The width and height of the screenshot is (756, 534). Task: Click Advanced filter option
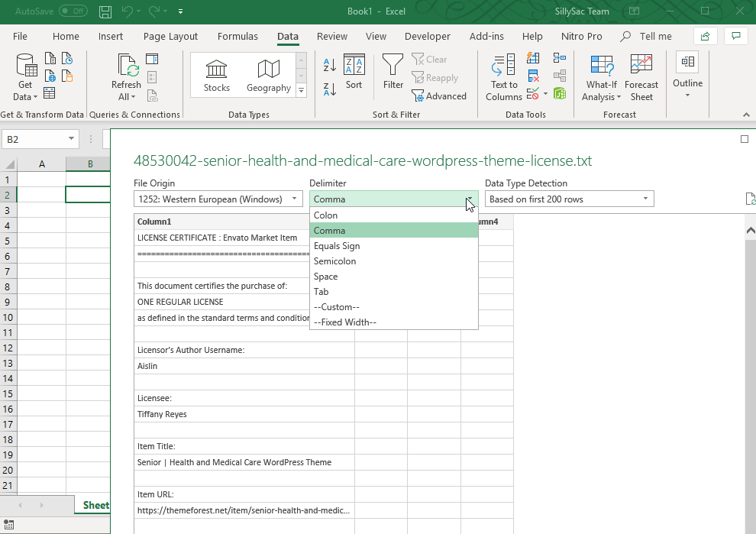tap(439, 96)
